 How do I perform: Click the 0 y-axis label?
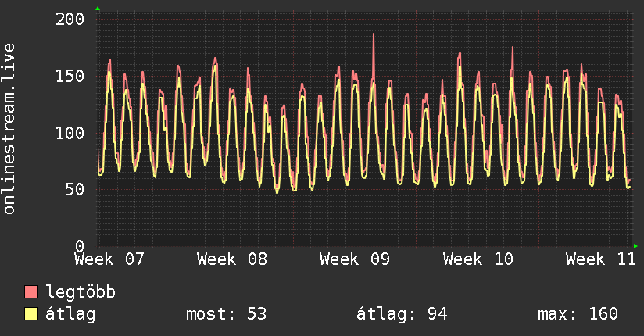click(80, 246)
